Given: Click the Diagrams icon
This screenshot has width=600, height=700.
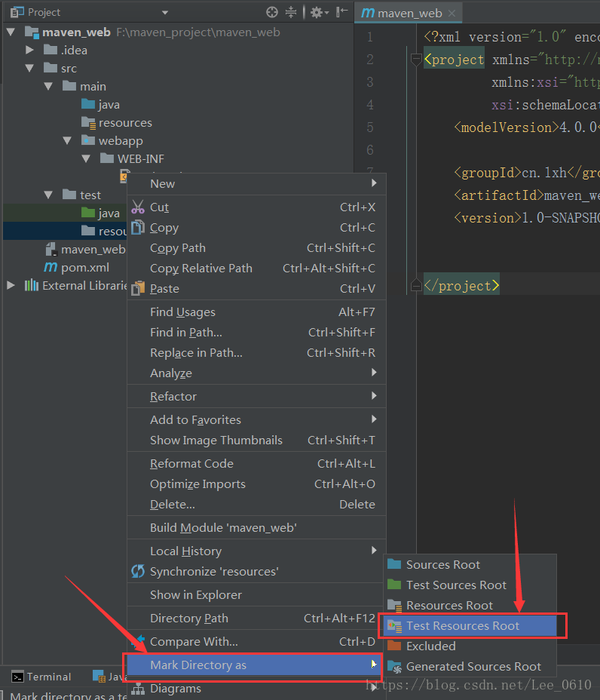Looking at the screenshot, I should point(138,689).
